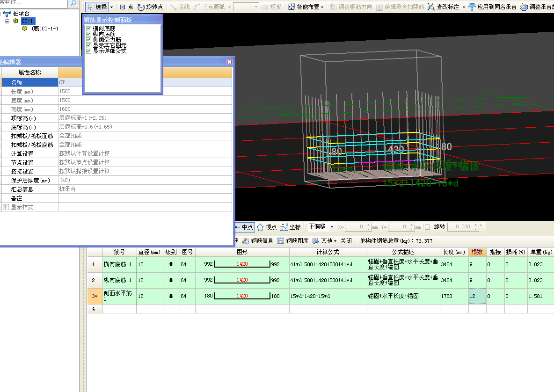Expand the 查改标注 dropdown arrow
This screenshot has width=554, height=392.
[464, 7]
